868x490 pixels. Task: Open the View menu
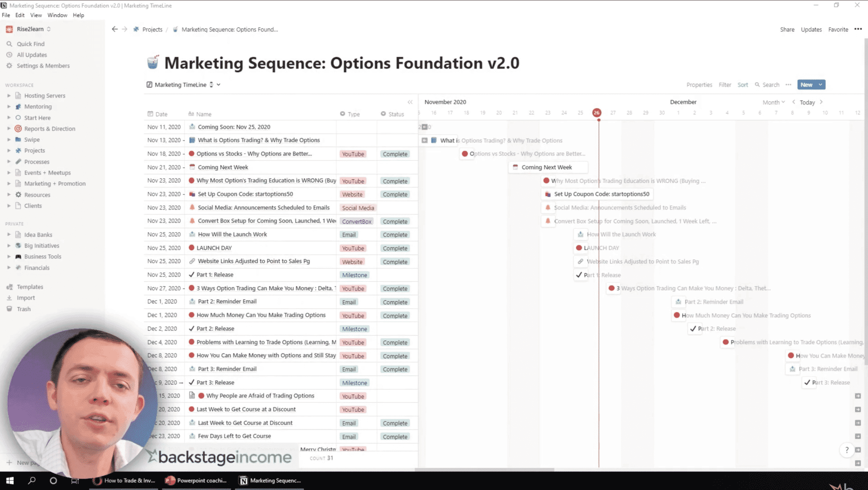[36, 15]
